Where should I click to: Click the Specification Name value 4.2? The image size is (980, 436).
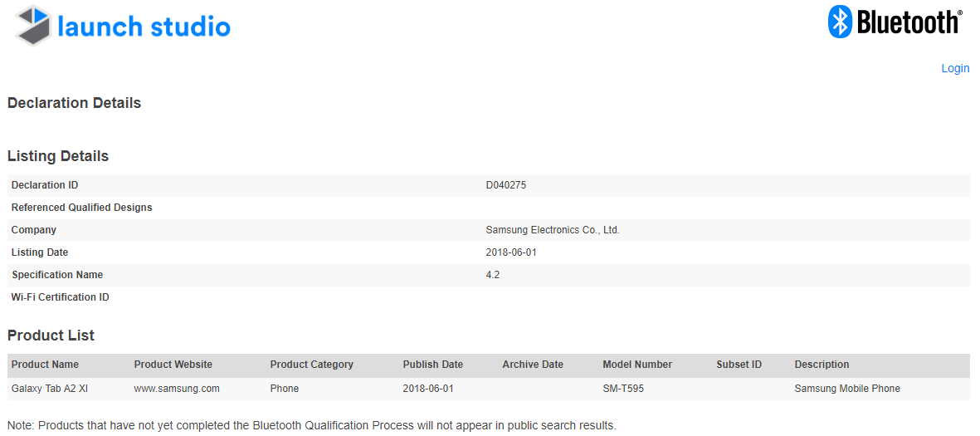(x=493, y=275)
